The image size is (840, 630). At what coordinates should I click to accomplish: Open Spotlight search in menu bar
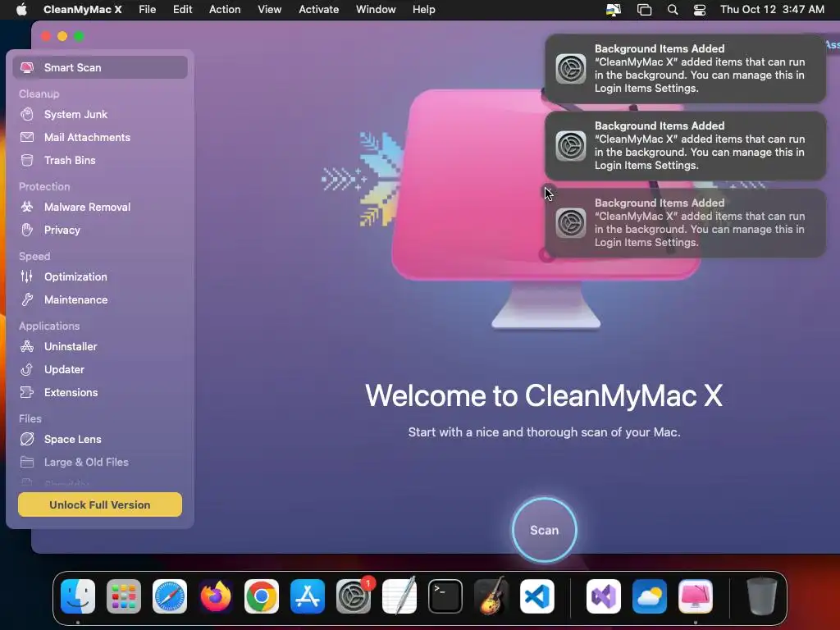[x=673, y=10]
